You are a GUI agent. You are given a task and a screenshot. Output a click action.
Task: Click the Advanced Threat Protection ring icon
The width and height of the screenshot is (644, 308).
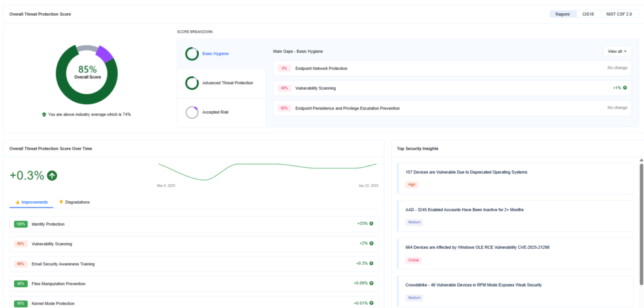tap(192, 83)
